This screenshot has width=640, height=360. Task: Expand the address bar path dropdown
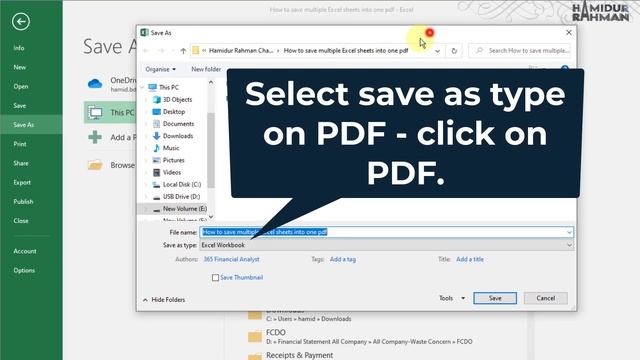[x=438, y=51]
